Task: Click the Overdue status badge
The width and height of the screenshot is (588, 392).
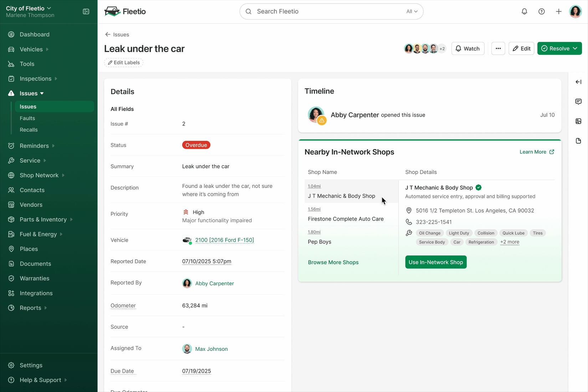Action: point(196,145)
